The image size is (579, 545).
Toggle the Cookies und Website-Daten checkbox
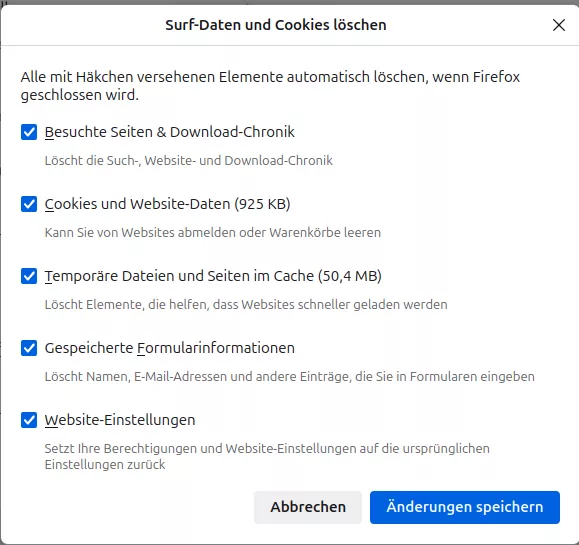[29, 204]
